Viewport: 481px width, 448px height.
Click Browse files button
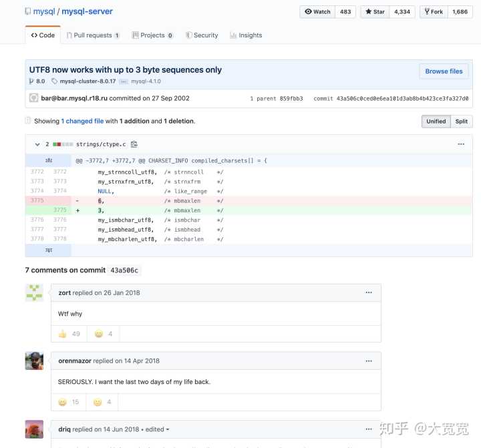pos(444,71)
